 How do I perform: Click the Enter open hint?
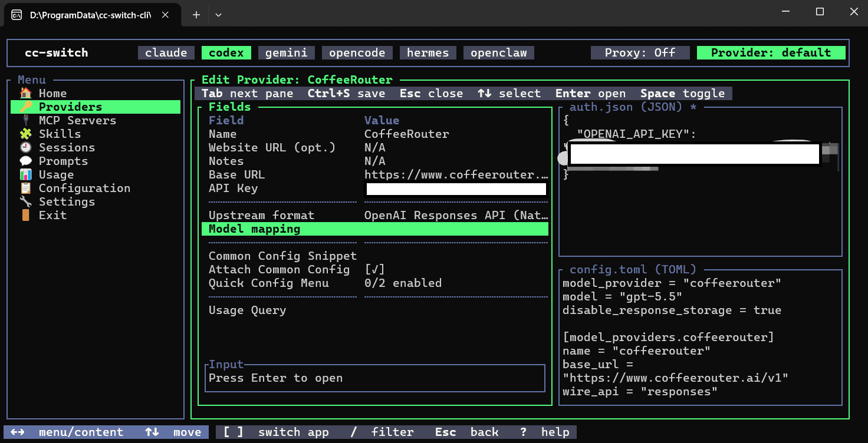click(x=591, y=93)
